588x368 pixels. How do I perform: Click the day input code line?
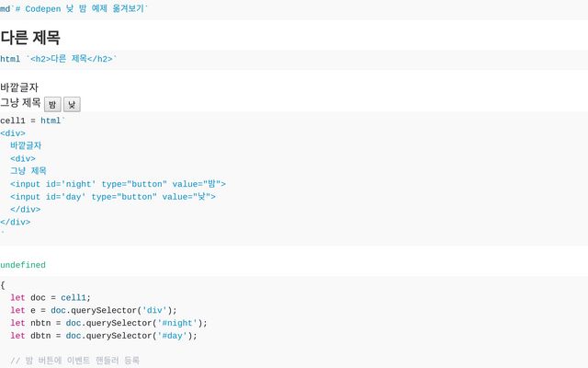[x=112, y=197]
